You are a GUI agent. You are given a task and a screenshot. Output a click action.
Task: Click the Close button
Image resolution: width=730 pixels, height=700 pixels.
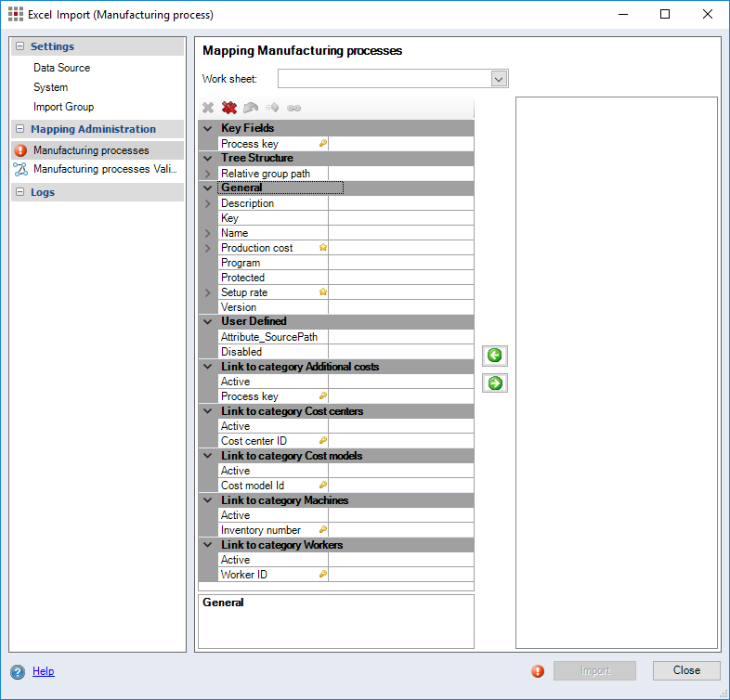(x=686, y=670)
